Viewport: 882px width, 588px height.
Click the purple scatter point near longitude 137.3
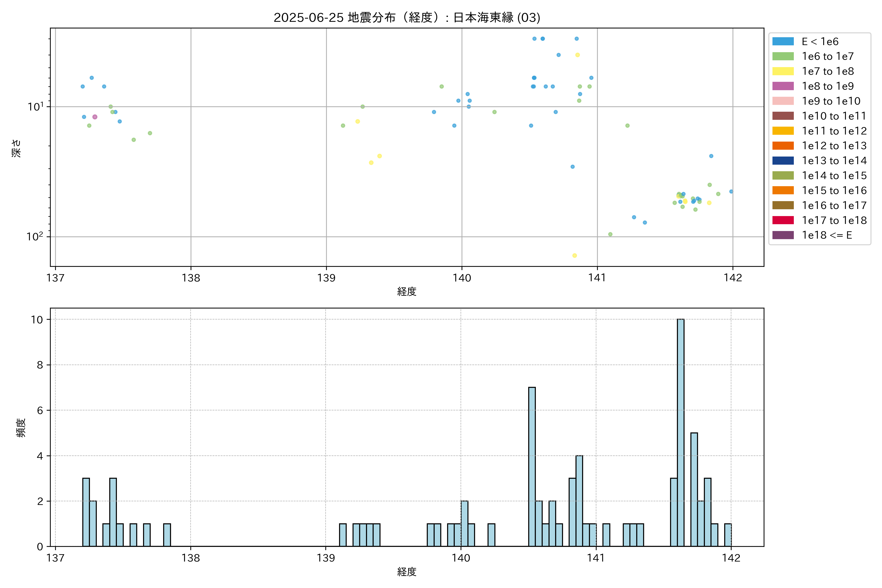(95, 117)
